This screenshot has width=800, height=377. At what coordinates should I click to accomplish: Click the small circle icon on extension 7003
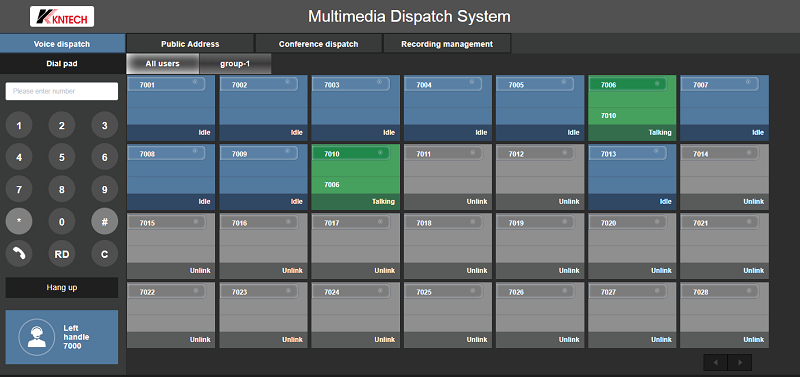380,82
